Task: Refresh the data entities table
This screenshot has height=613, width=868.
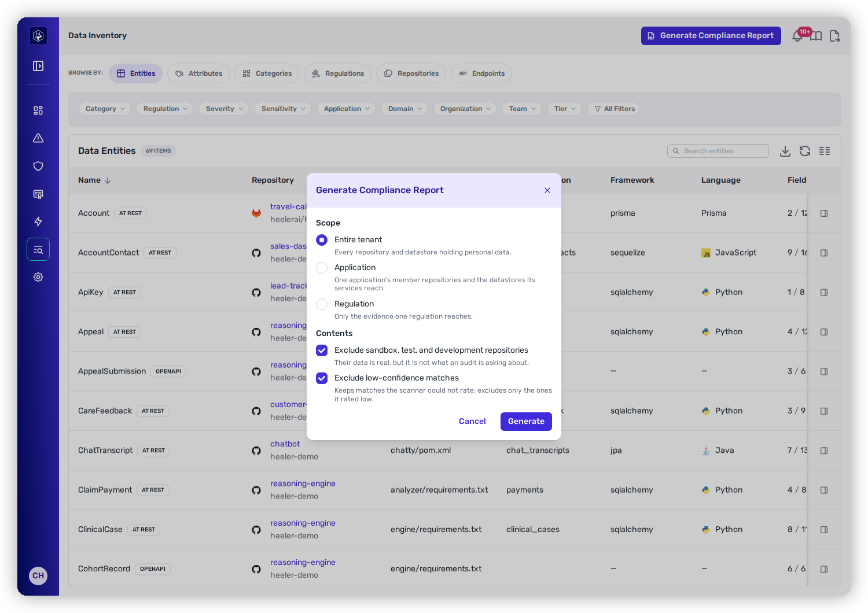Action: [x=805, y=151]
